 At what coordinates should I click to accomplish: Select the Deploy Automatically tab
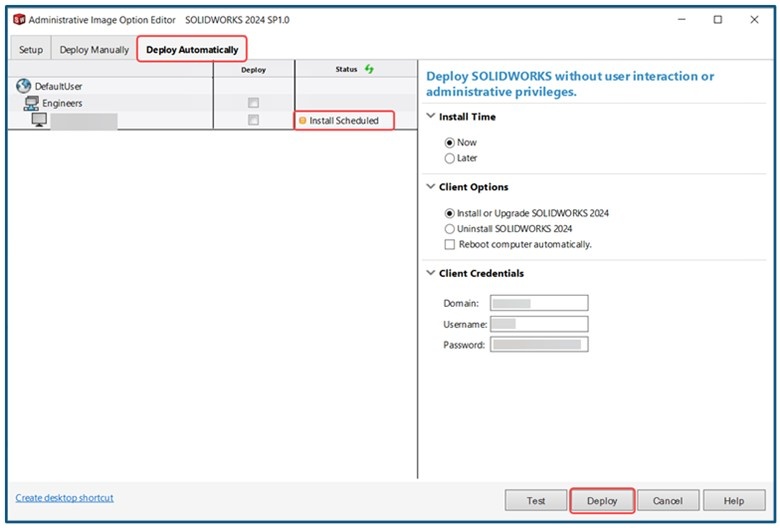click(x=192, y=50)
